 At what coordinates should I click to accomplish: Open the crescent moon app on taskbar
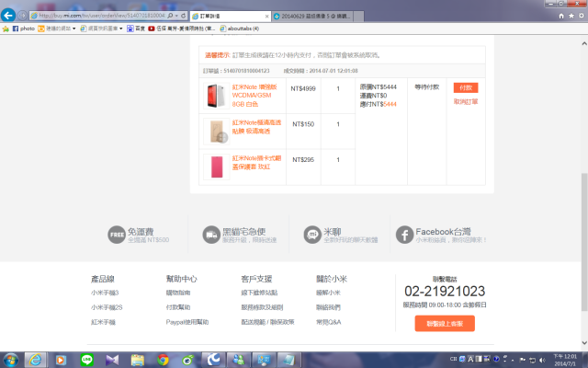(213, 360)
